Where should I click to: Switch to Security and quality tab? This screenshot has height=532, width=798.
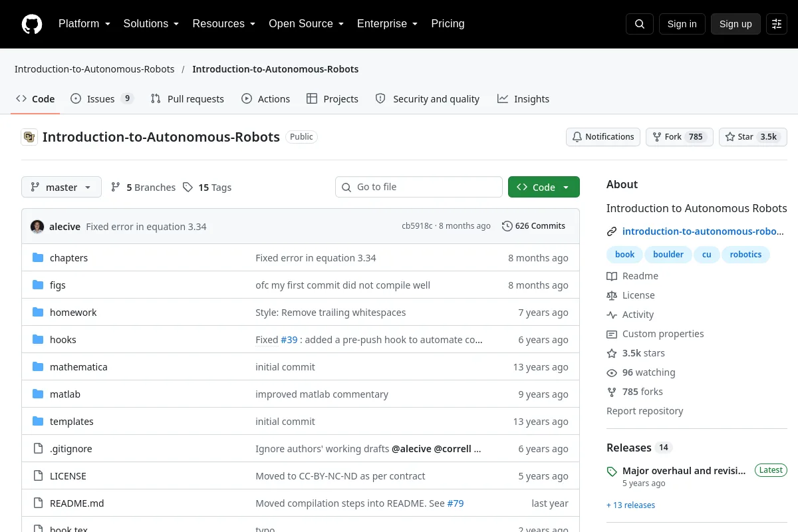tap(428, 98)
